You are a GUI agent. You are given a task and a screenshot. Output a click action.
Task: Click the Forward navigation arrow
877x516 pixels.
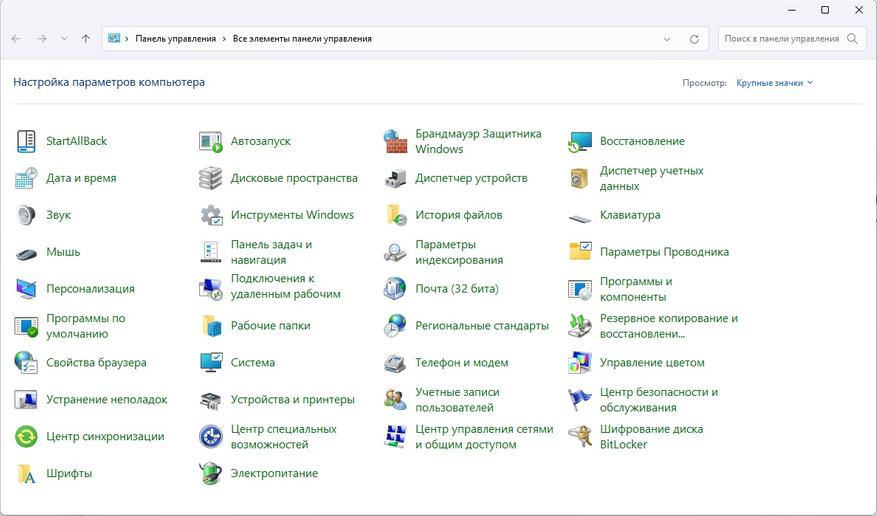coord(41,39)
